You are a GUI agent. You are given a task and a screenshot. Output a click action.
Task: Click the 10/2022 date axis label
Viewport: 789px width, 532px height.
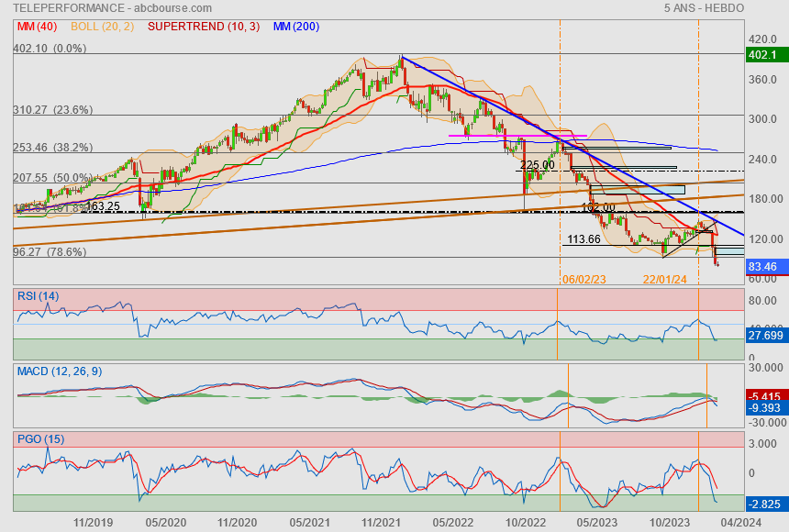point(526,523)
